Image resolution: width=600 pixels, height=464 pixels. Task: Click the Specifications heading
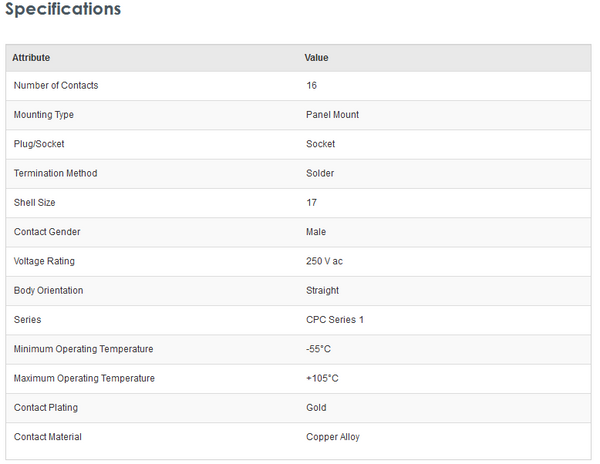tap(63, 10)
